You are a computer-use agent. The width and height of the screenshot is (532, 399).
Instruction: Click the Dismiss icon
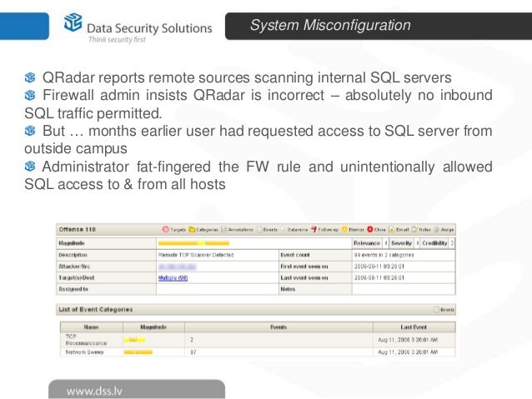point(344,230)
